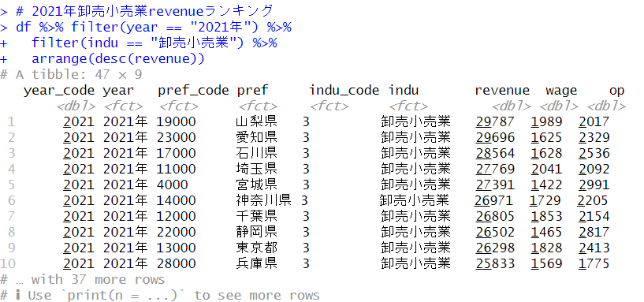Click revenue value 27391
644x302 pixels.
[495, 185]
